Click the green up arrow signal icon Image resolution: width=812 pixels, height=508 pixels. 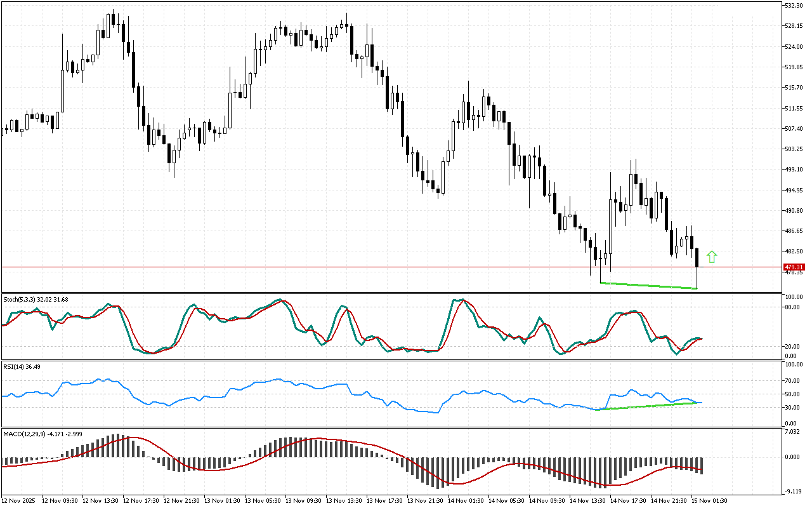[x=712, y=257]
